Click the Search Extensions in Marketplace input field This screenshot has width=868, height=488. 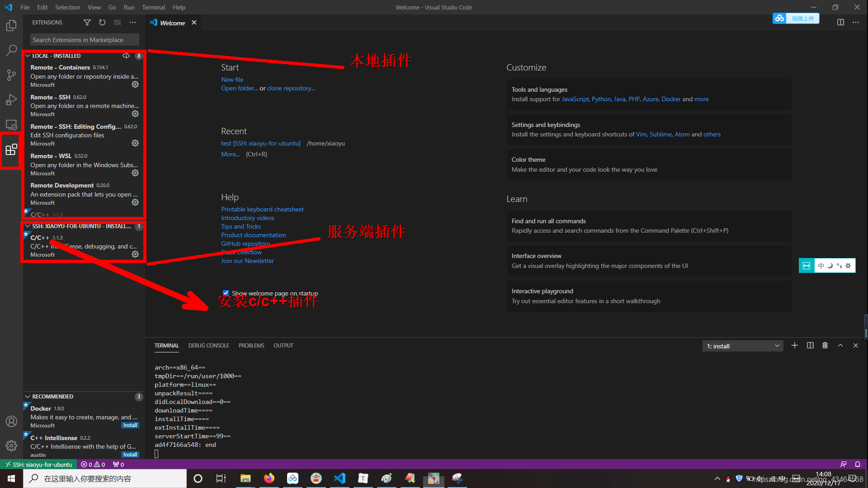[85, 39]
